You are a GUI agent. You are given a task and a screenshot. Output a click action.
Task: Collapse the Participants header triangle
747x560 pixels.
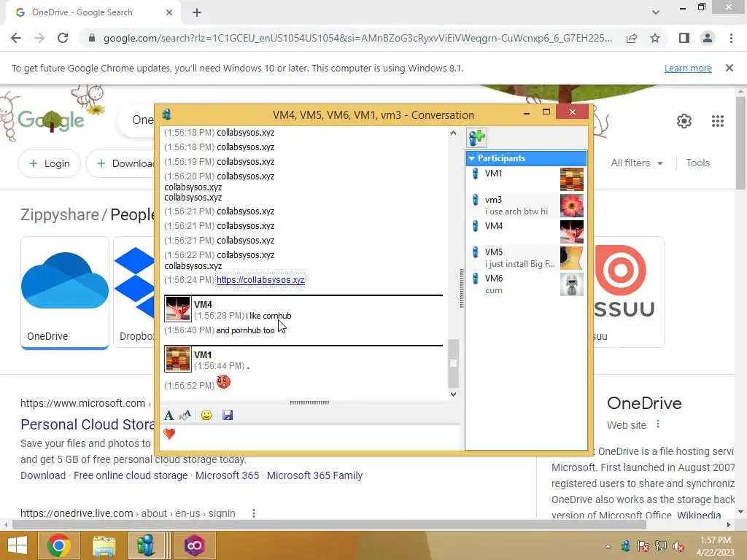472,158
